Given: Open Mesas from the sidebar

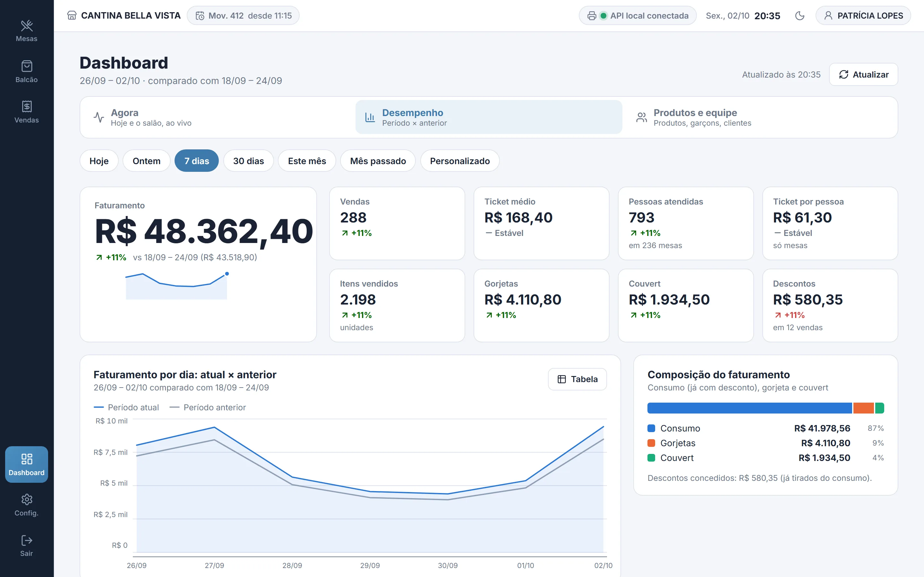Looking at the screenshot, I should coord(27,30).
